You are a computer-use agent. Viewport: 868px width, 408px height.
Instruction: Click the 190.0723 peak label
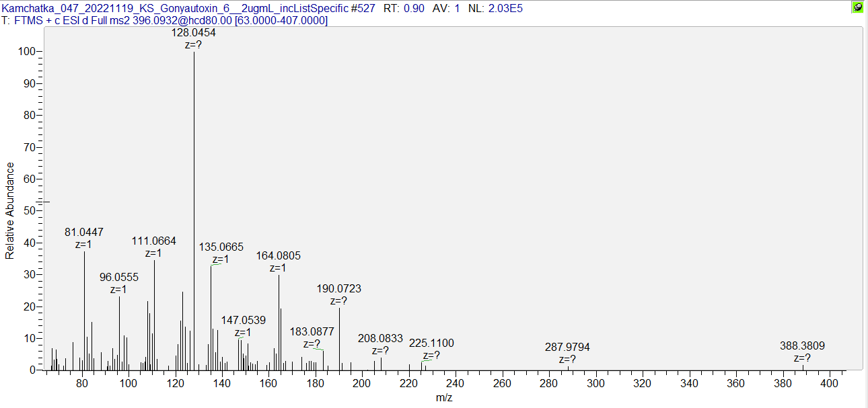pyautogui.click(x=339, y=288)
